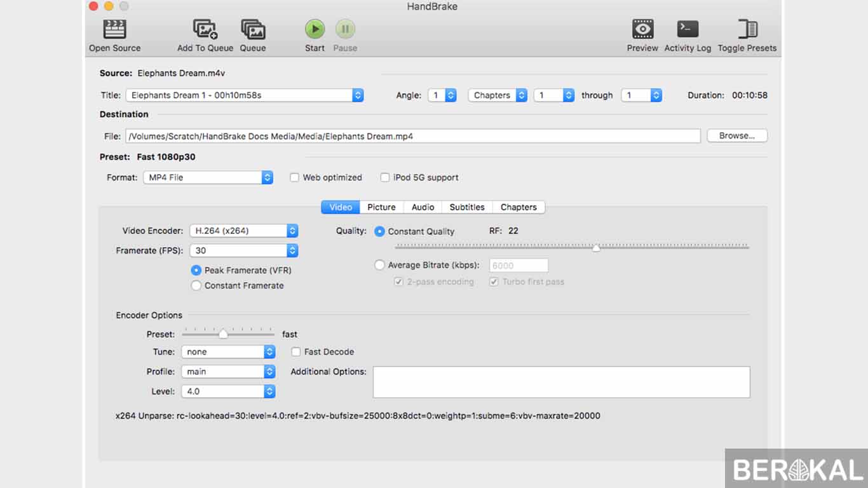868x488 pixels.
Task: Open the Tune dropdown menu
Action: coord(227,351)
